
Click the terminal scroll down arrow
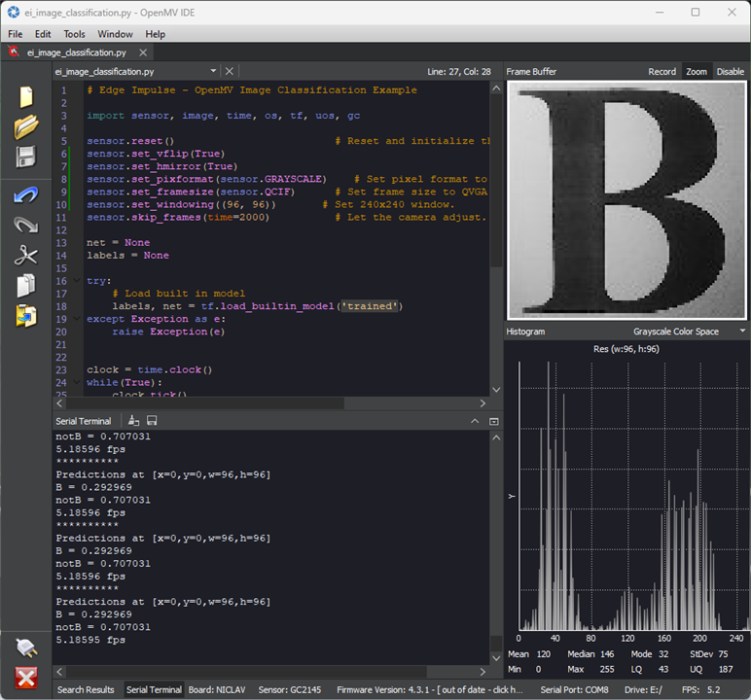click(496, 658)
